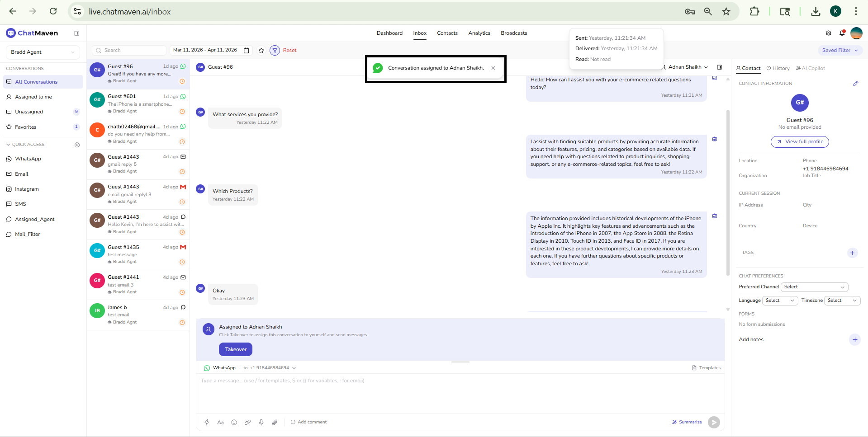Open the emoji picker in message toolbar
Screen dimensions: 868x437
234,422
